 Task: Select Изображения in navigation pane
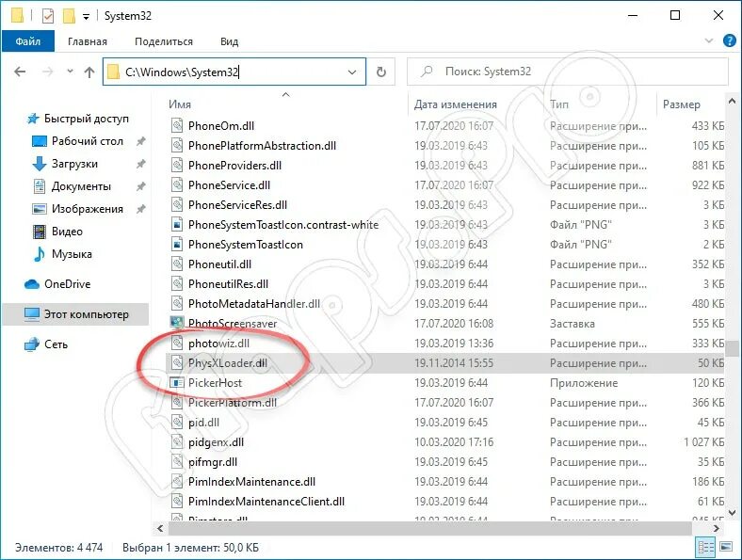[87, 209]
